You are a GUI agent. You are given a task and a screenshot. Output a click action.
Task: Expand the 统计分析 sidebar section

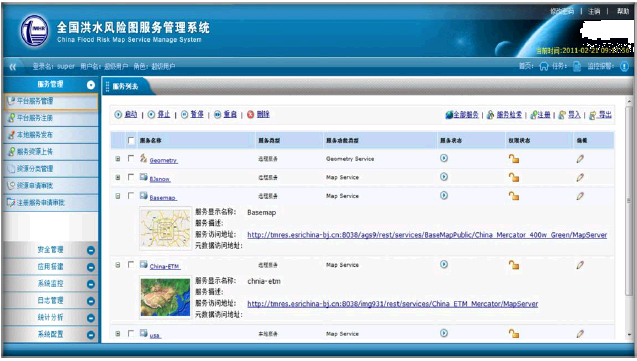tap(91, 318)
